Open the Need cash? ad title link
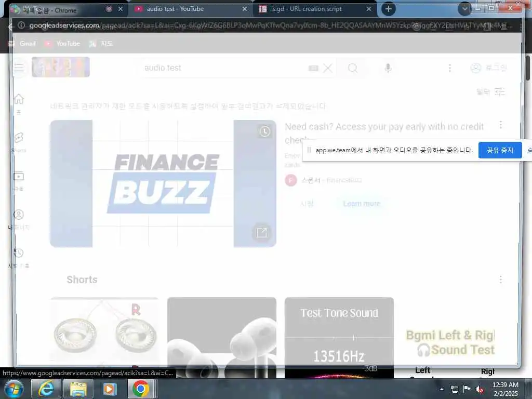The height and width of the screenshot is (399, 532). coord(384,132)
